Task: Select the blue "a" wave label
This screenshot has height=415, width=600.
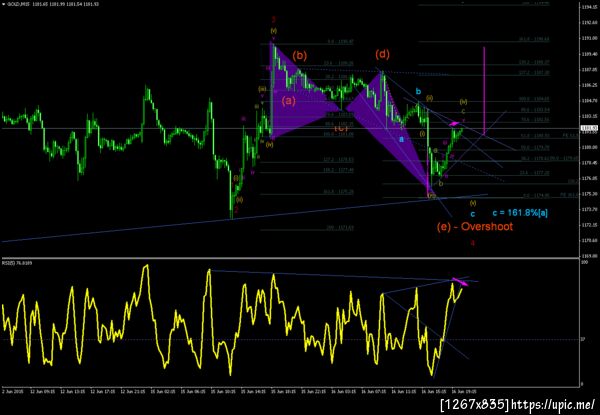Action: click(x=401, y=139)
